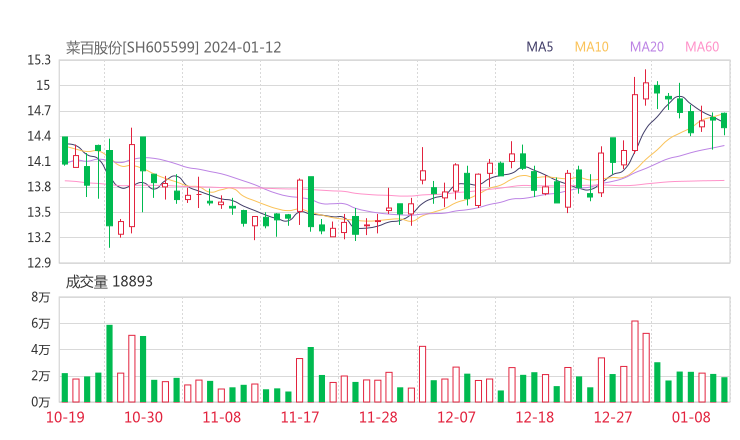Click the 14.7 price axis value
The width and height of the screenshot is (740, 440).
pyautogui.click(x=39, y=111)
